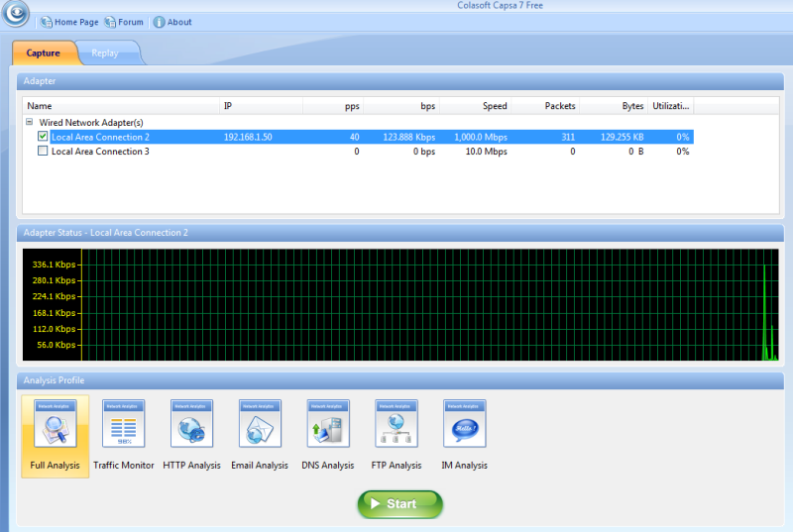The height and width of the screenshot is (532, 793).
Task: Select the FTP Analysis profile icon
Action: click(x=396, y=423)
